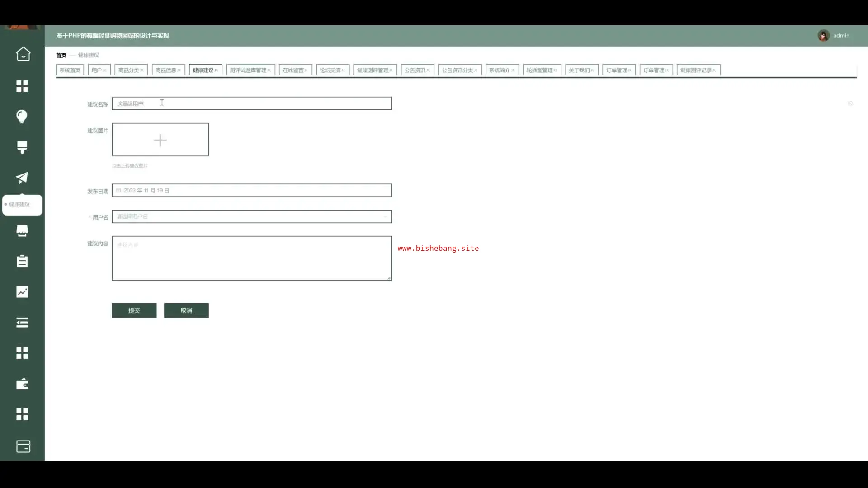This screenshot has width=868, height=488.
Task: Open the store shop sidebar icon
Action: 22,231
